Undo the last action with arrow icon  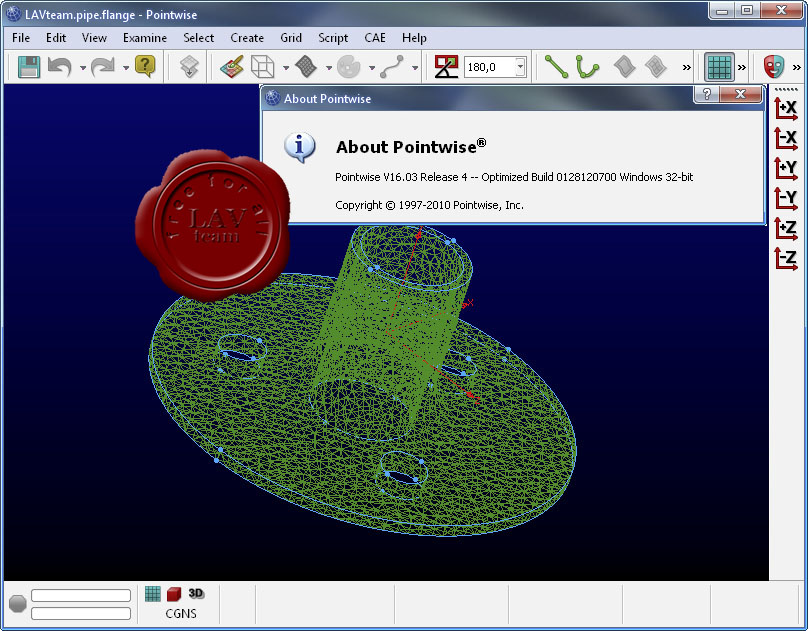(x=60, y=67)
